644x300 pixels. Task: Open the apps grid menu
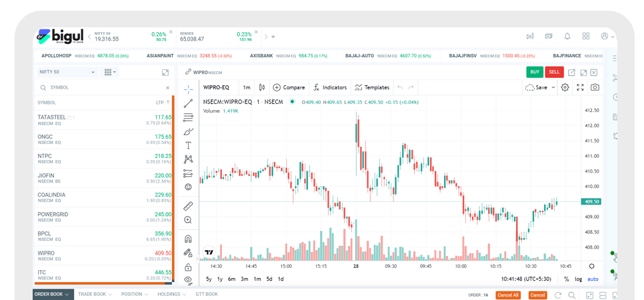(x=586, y=36)
